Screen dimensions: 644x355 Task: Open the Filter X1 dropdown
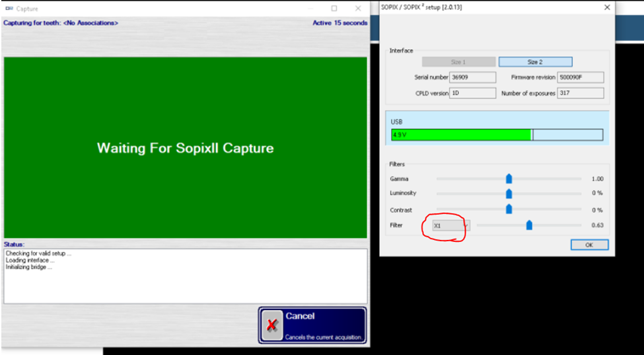[x=451, y=225]
